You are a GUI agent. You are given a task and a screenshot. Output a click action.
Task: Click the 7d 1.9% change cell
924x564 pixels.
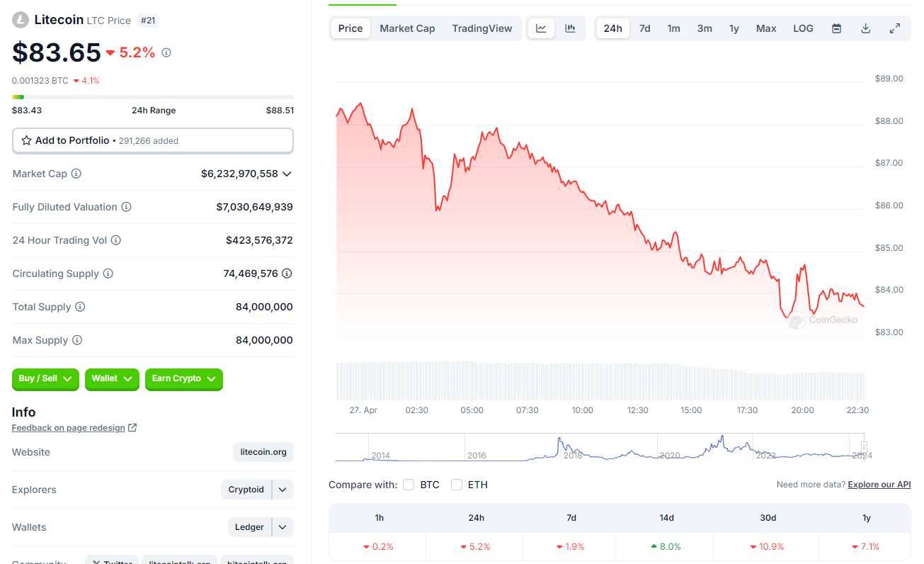coord(571,546)
